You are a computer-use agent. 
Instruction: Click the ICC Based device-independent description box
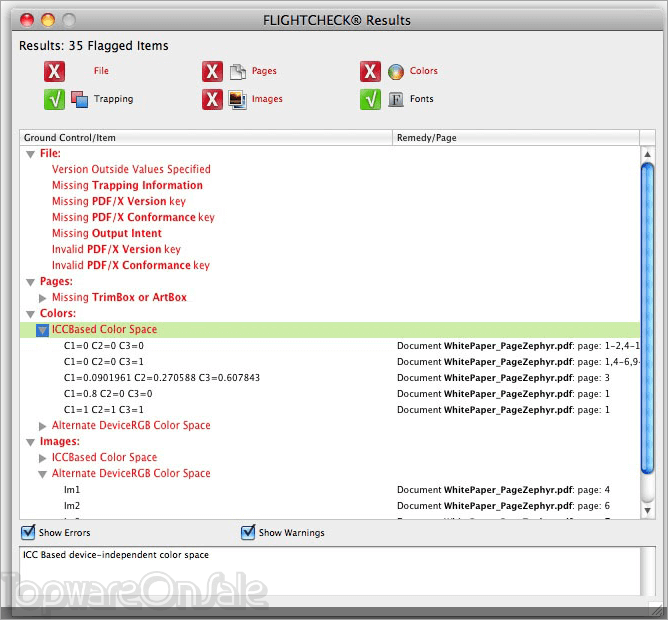[x=330, y=571]
